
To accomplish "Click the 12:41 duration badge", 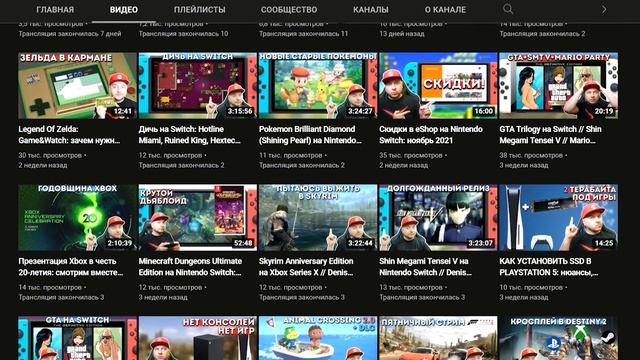I will coord(123,111).
